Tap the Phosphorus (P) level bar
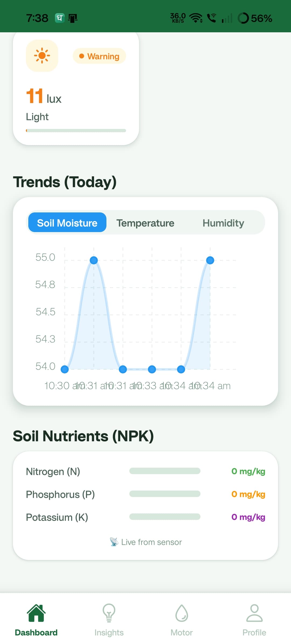 165,494
